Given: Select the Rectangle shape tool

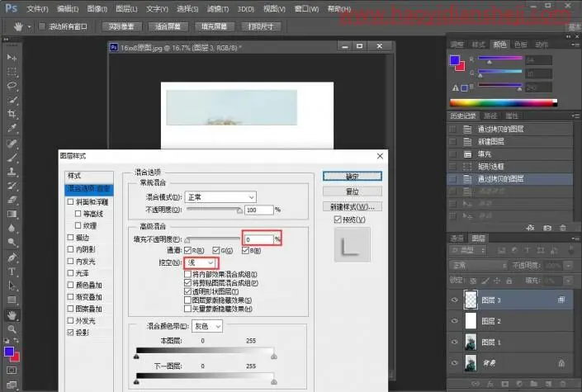Looking at the screenshot, I should point(12,300).
